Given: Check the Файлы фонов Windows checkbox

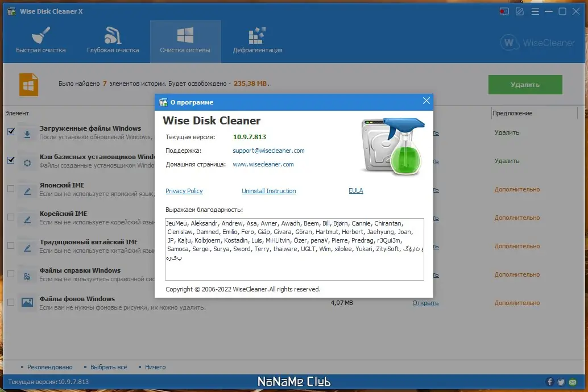Looking at the screenshot, I should 11,302.
